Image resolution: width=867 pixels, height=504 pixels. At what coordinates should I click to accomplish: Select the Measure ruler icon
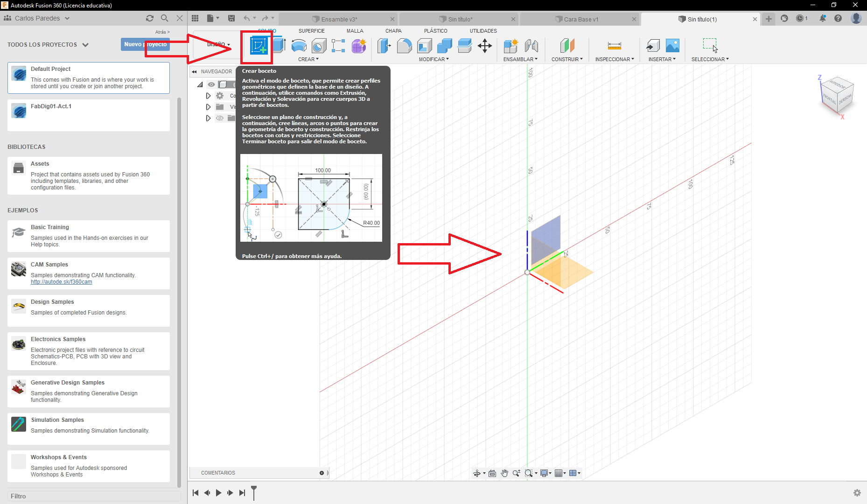click(x=615, y=46)
